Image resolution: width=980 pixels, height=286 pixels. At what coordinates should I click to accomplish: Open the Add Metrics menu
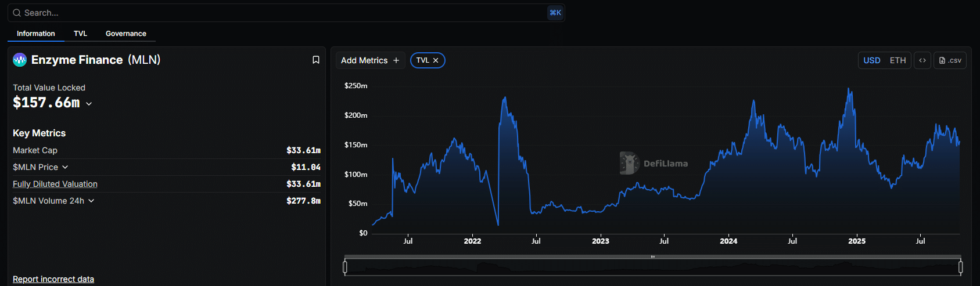(370, 60)
